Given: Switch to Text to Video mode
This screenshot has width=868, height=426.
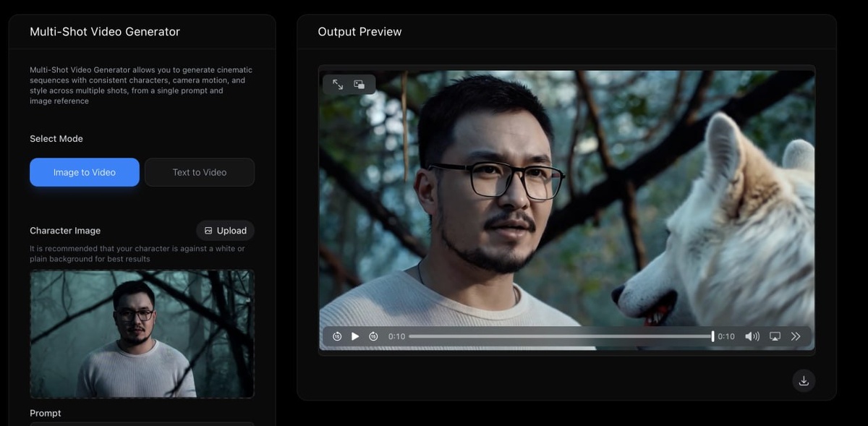Looking at the screenshot, I should pos(200,172).
